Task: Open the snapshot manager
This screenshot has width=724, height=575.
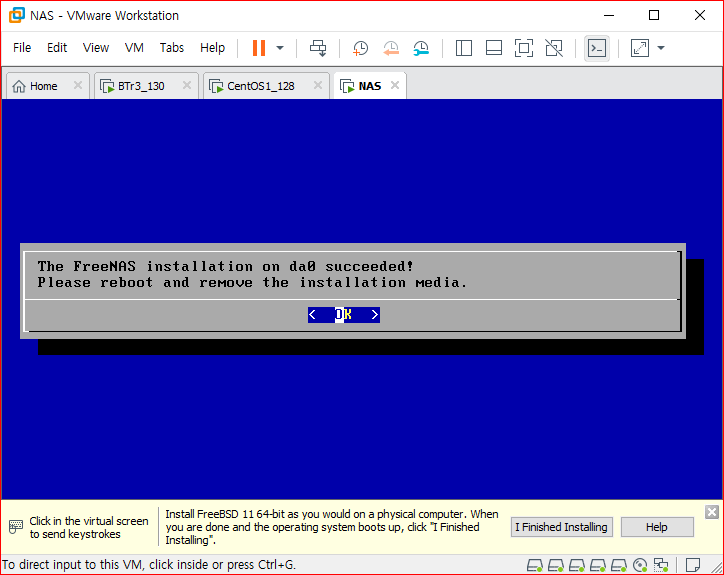Action: click(421, 48)
